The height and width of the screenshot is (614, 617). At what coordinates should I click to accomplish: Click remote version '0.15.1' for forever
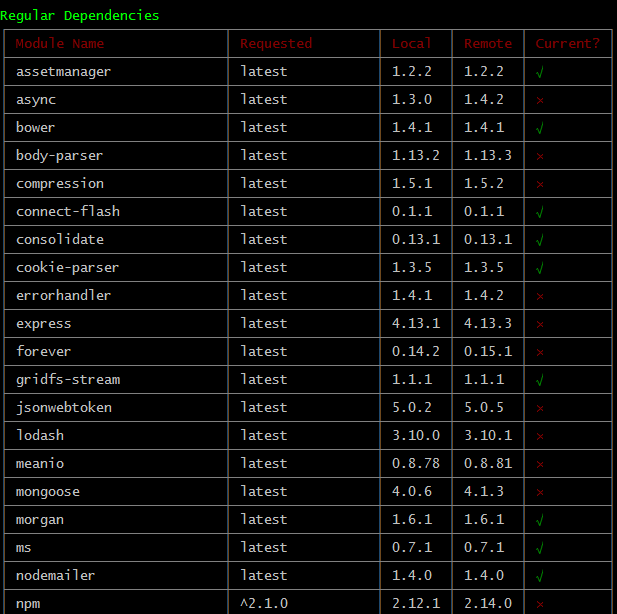(x=488, y=351)
